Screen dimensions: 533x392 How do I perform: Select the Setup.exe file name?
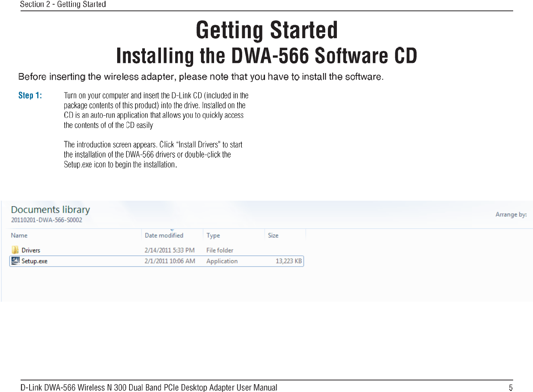(x=34, y=261)
